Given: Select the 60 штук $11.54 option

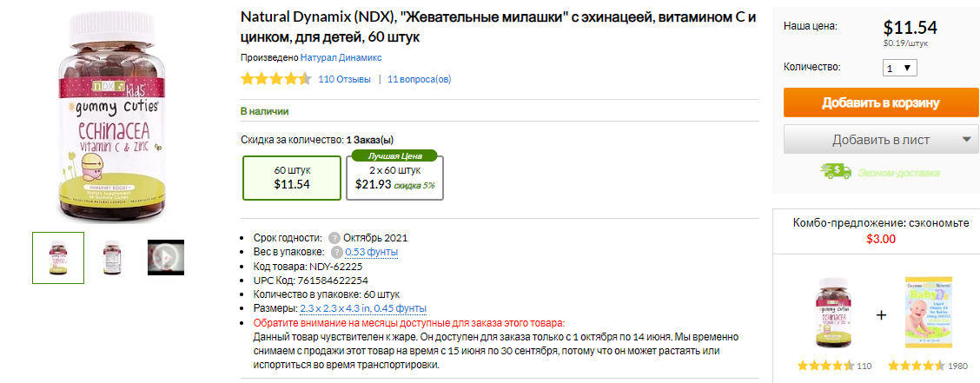Looking at the screenshot, I should click(x=292, y=177).
